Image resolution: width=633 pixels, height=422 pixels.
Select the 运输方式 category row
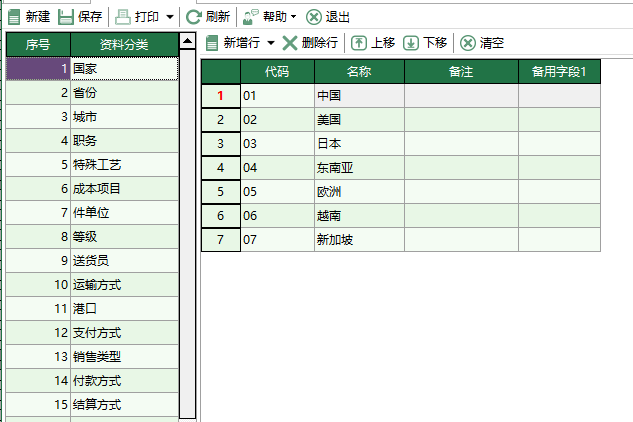(x=92, y=285)
